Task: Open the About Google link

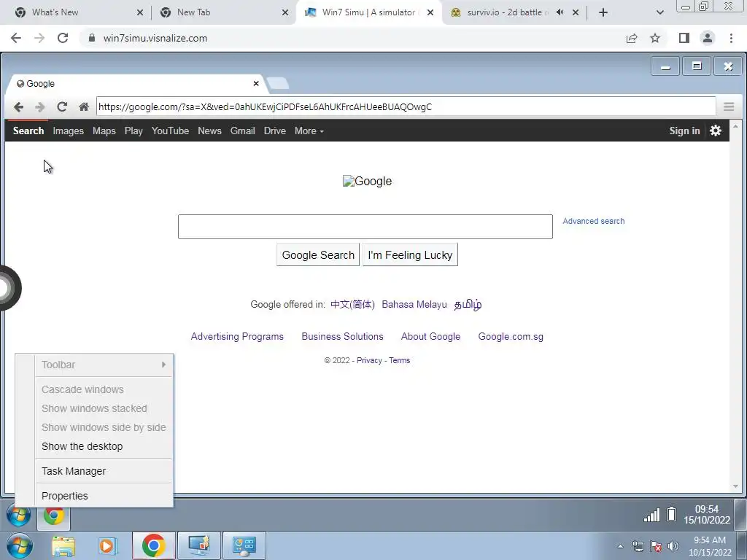Action: (x=430, y=336)
